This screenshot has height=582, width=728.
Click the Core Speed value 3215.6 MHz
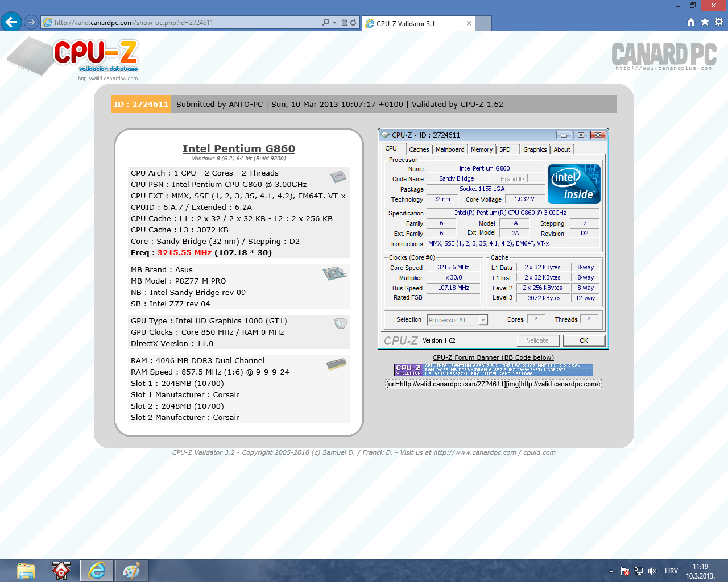453,268
